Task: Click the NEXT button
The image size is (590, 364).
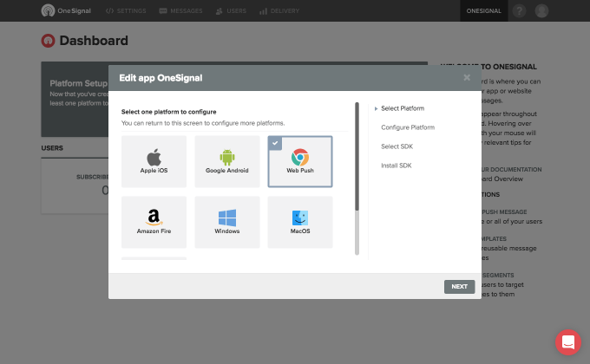Action: [460, 287]
